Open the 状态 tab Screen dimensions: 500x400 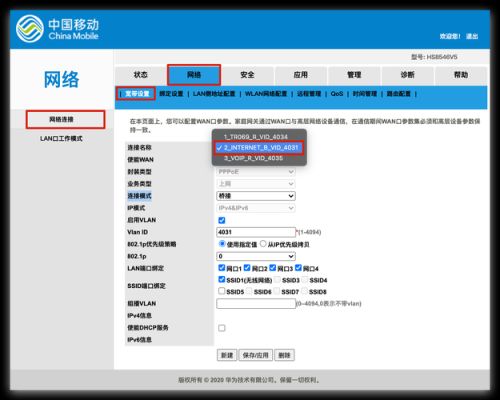pos(140,75)
